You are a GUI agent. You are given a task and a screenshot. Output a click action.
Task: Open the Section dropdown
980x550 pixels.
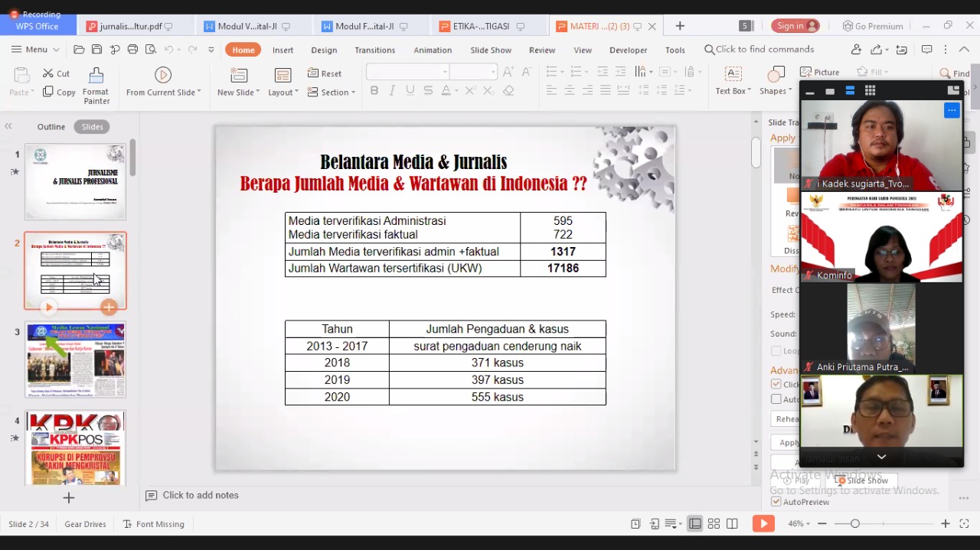tap(332, 92)
